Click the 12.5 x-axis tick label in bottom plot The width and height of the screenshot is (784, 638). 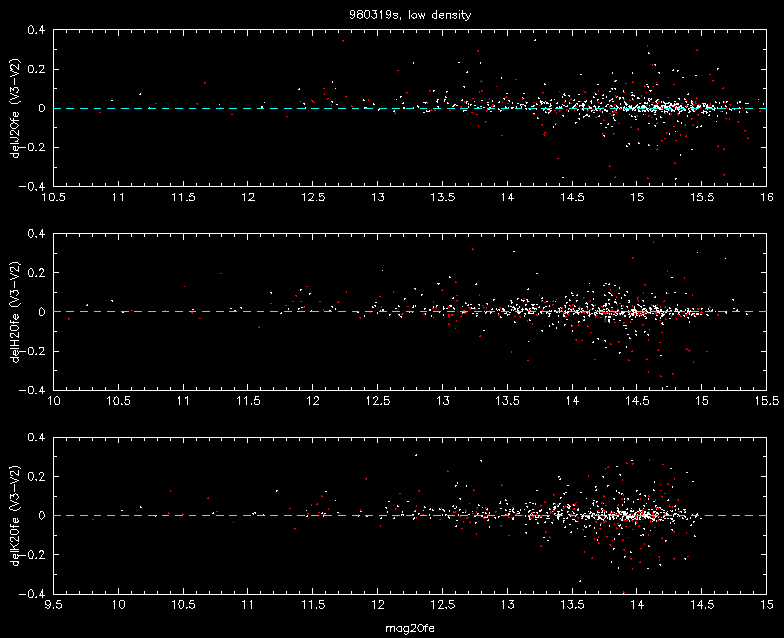[442, 604]
